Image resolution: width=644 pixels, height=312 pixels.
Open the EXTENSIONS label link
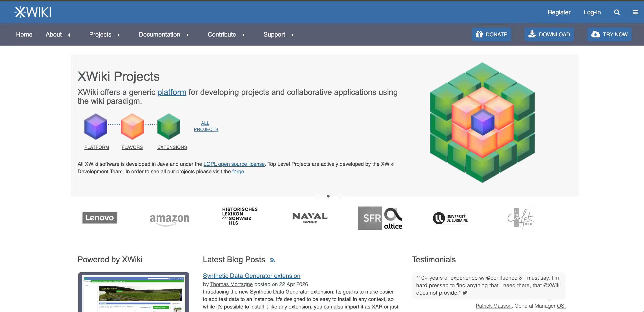[x=172, y=147]
